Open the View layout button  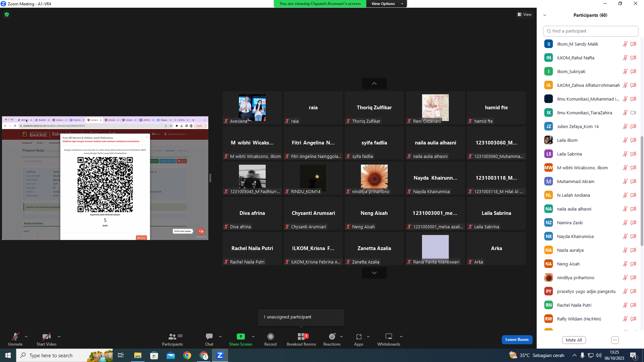coord(525,14)
